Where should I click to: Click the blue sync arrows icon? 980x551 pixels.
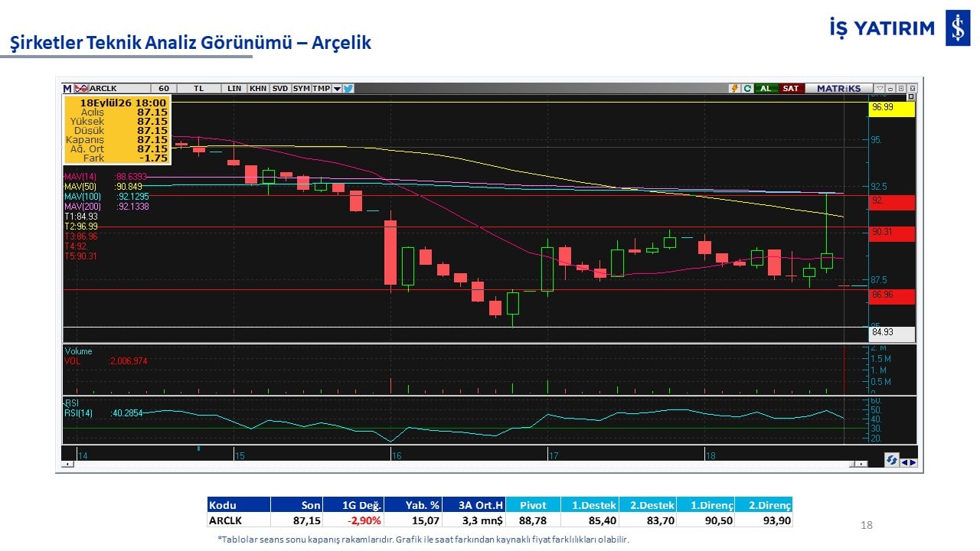click(x=892, y=460)
